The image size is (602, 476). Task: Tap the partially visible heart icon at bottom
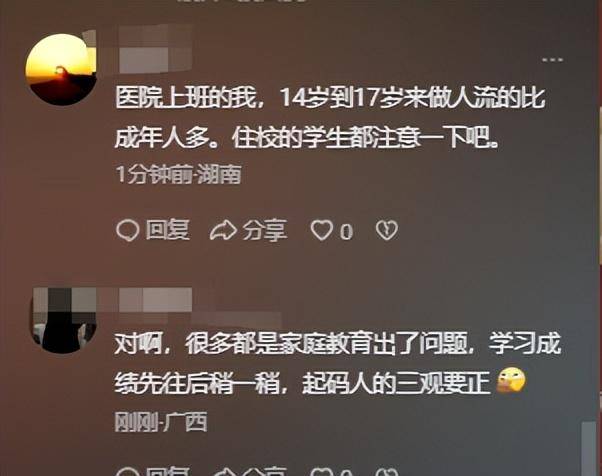pos(321,472)
